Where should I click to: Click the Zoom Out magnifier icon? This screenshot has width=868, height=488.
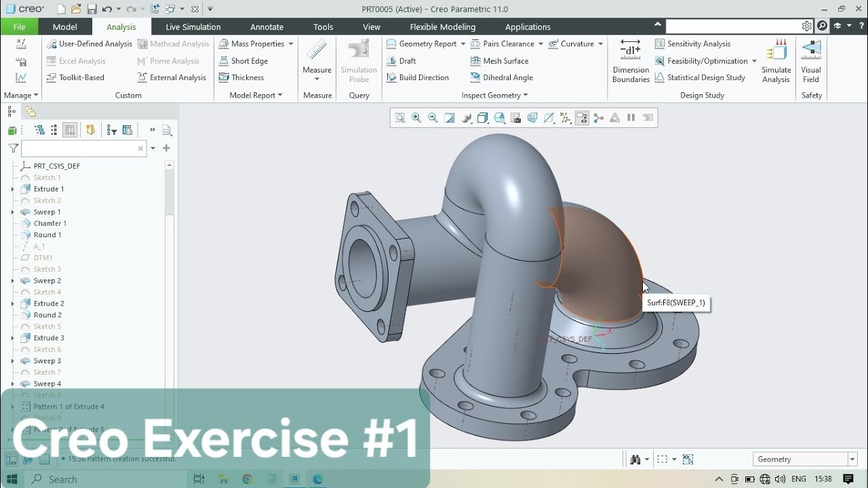click(433, 118)
